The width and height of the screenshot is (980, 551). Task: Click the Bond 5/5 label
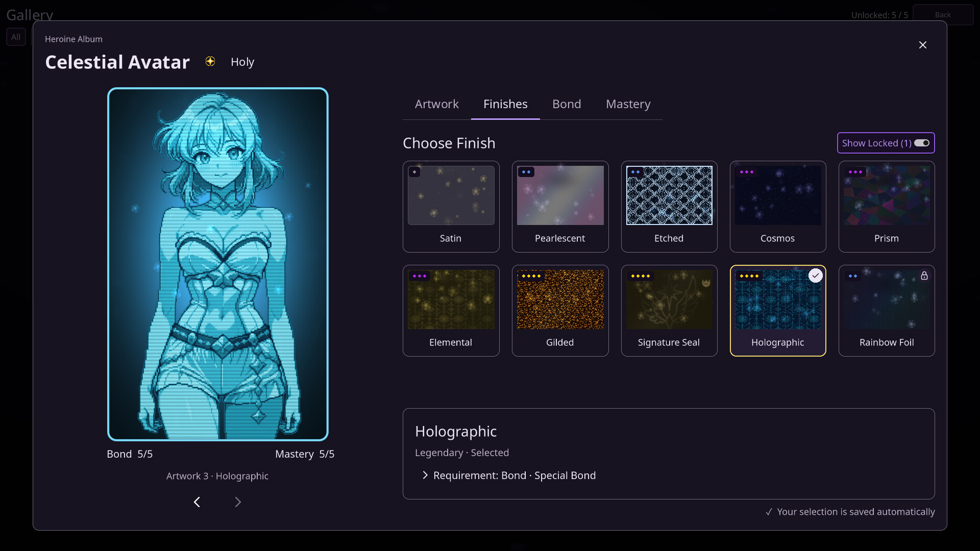coord(130,454)
